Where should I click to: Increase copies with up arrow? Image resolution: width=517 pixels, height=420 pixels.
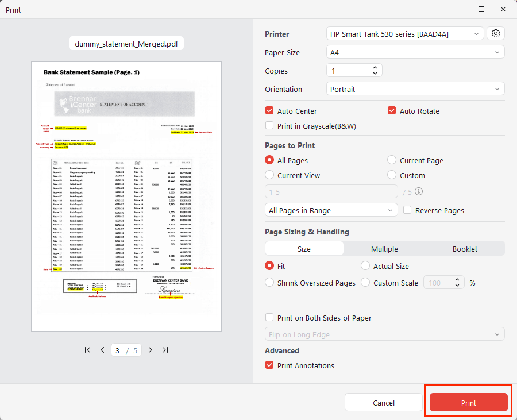coord(375,67)
